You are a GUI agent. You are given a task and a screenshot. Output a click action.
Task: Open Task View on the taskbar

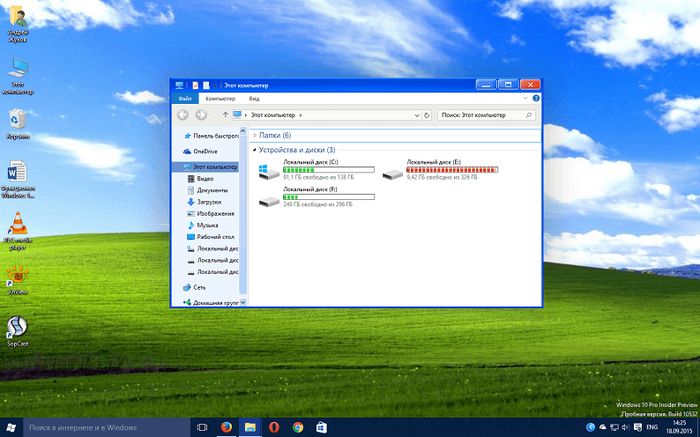[x=200, y=427]
